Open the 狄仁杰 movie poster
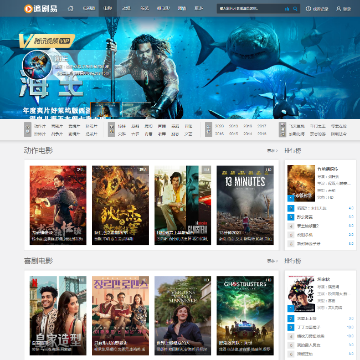 pos(120,205)
